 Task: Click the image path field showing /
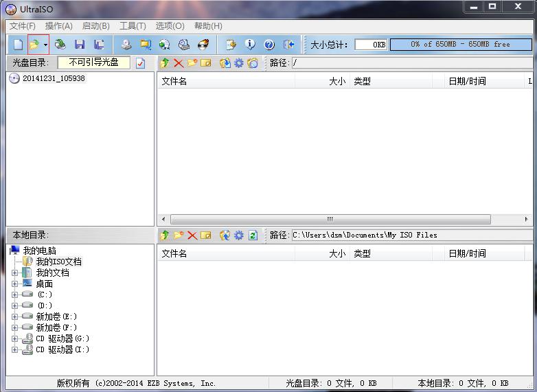412,63
